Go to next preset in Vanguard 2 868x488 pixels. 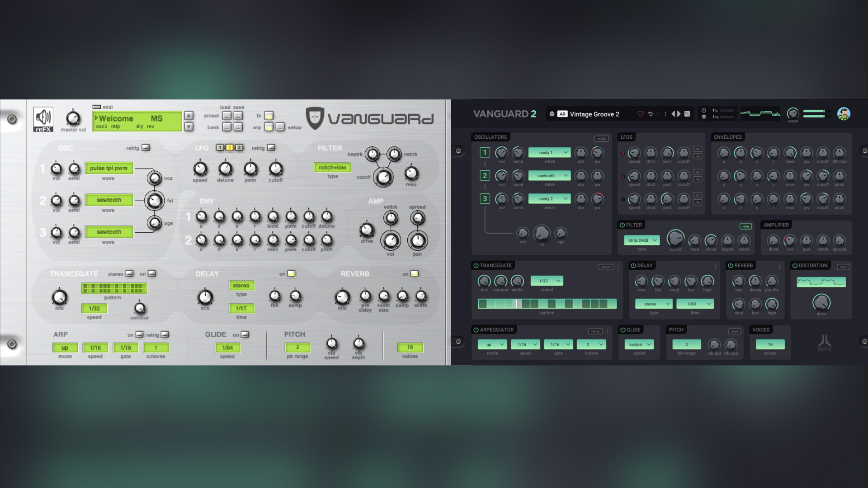(x=679, y=114)
